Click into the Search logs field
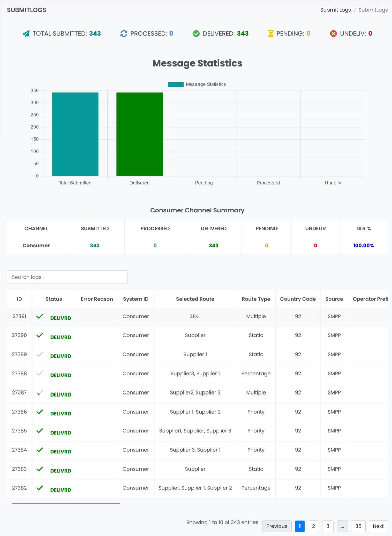This screenshot has width=392, height=536. click(67, 277)
